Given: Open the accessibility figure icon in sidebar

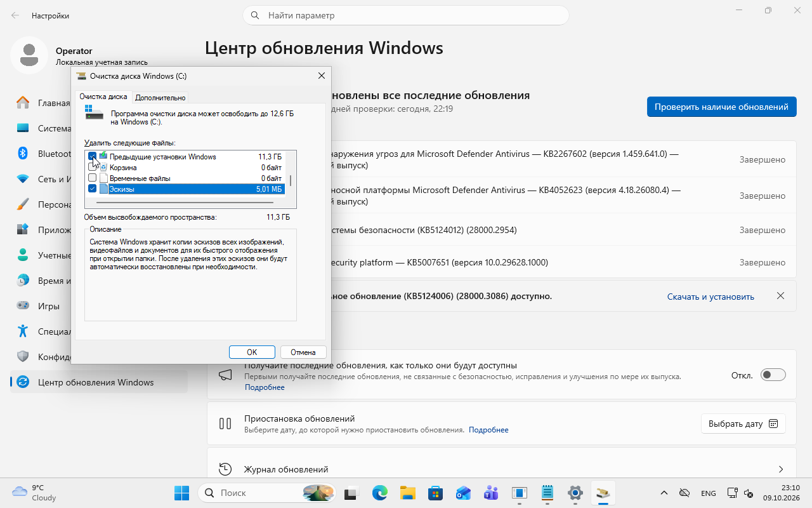Looking at the screenshot, I should click(23, 331).
